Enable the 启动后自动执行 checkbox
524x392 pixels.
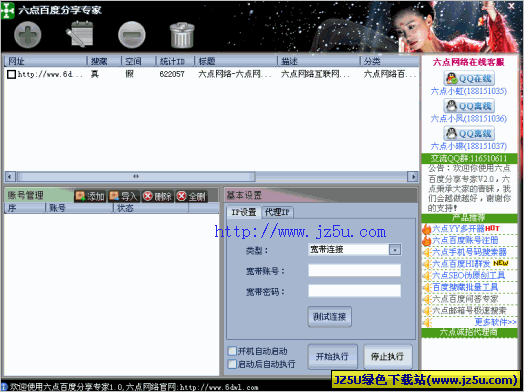coord(232,364)
